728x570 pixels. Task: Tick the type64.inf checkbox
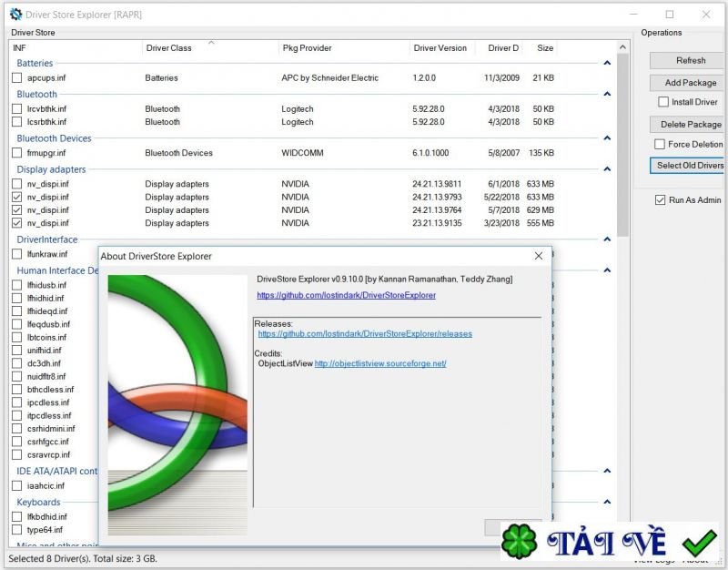click(16, 530)
